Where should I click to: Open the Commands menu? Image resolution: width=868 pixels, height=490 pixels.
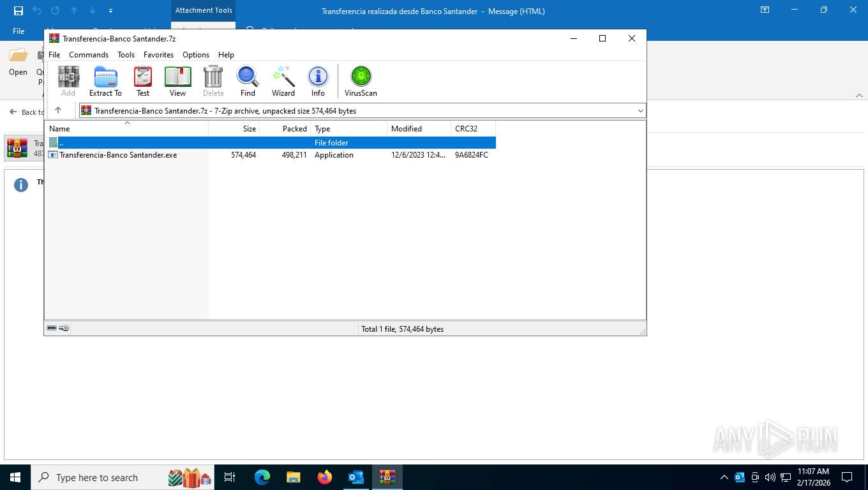(x=89, y=55)
